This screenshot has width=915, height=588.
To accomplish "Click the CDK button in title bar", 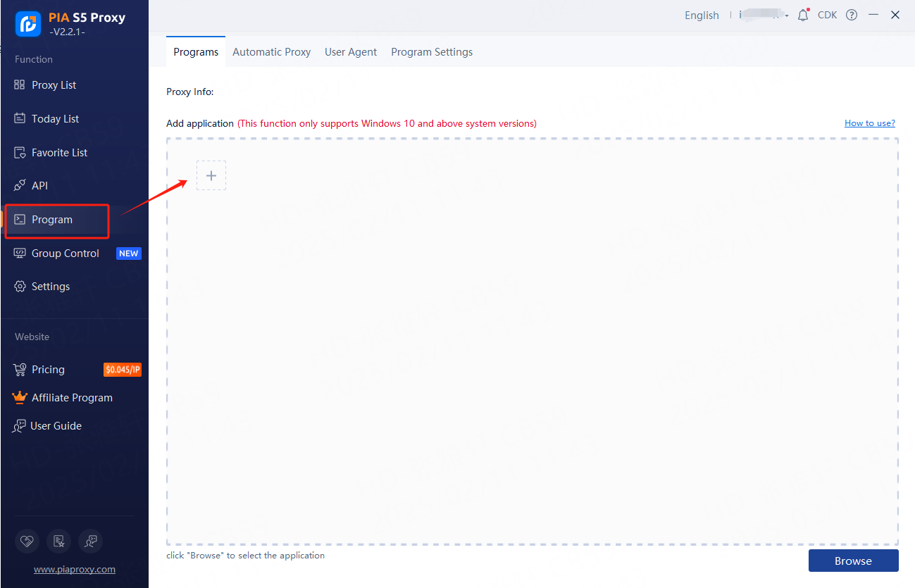I will coord(827,15).
